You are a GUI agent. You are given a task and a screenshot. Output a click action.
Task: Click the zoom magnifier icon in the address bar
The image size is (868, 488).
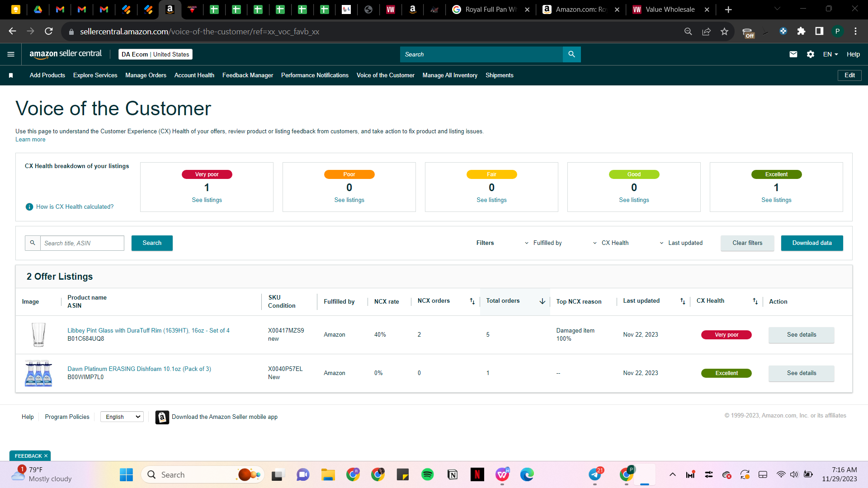688,31
